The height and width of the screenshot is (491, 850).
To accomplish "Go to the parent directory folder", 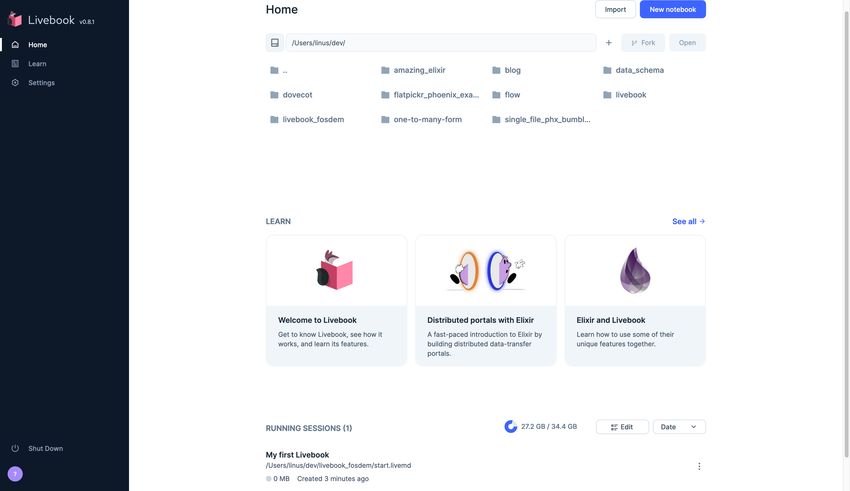I will (279, 70).
